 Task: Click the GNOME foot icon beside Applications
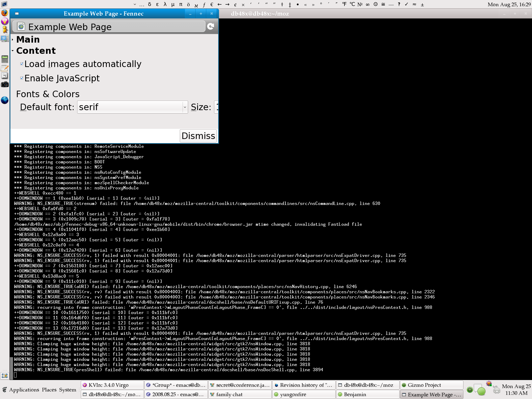4,390
